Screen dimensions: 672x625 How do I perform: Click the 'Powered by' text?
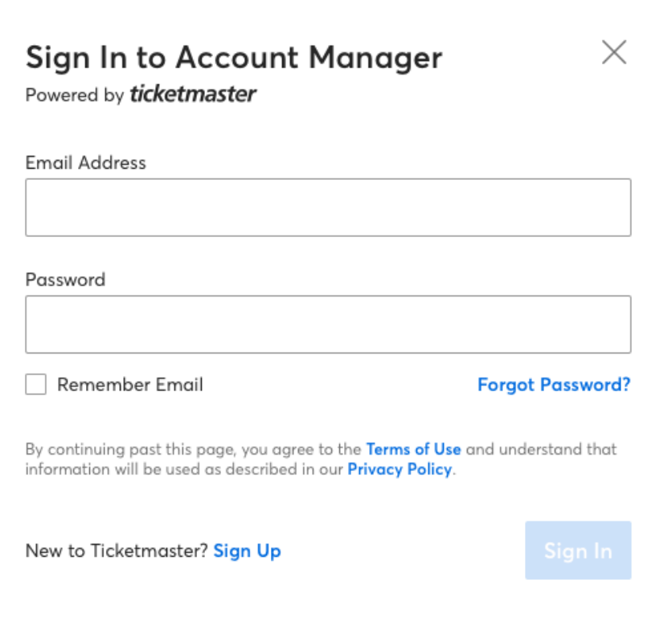coord(75,96)
